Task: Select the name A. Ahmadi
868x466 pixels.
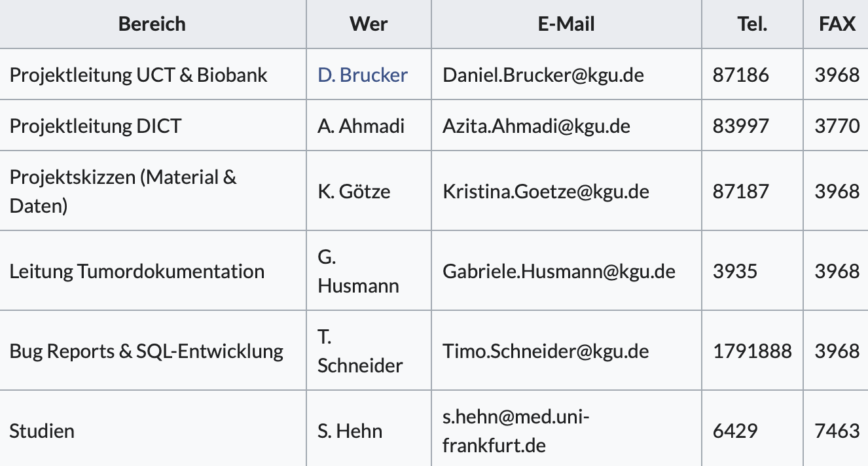Action: pos(361,126)
